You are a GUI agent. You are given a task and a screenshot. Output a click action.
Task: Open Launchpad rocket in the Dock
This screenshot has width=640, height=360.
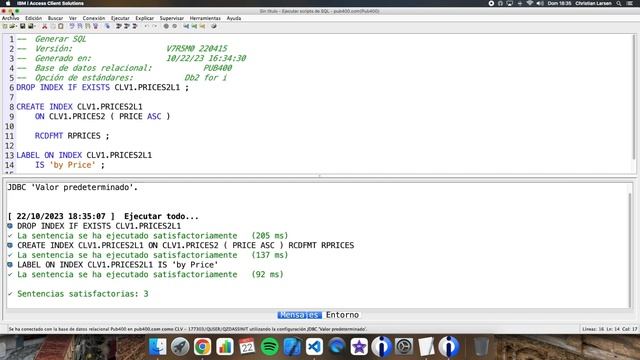[x=180, y=347]
